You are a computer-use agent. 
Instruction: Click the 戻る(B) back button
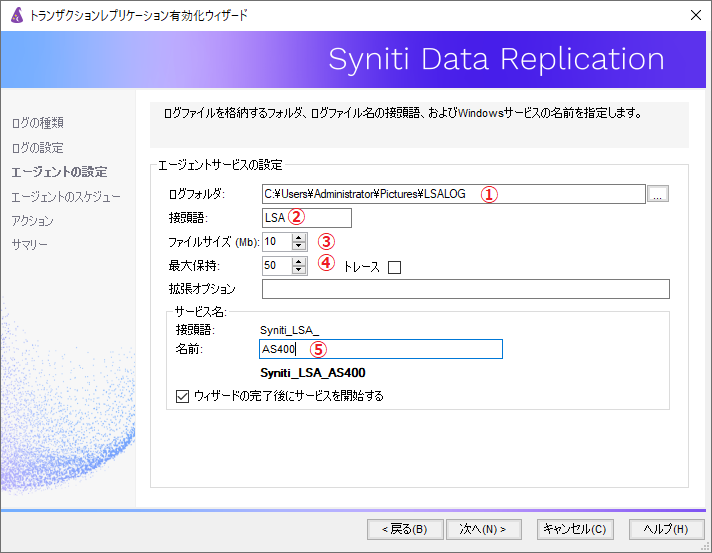click(404, 529)
